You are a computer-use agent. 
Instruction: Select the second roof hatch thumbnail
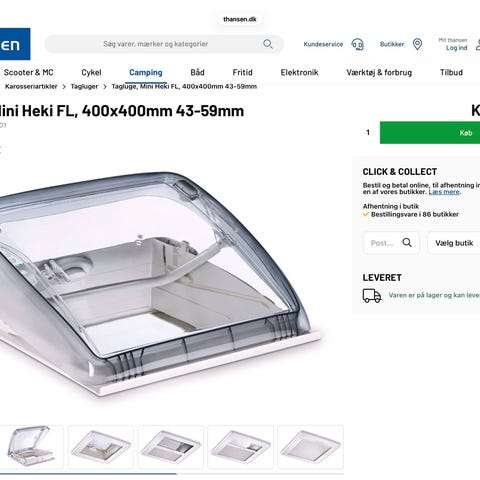[x=101, y=447]
